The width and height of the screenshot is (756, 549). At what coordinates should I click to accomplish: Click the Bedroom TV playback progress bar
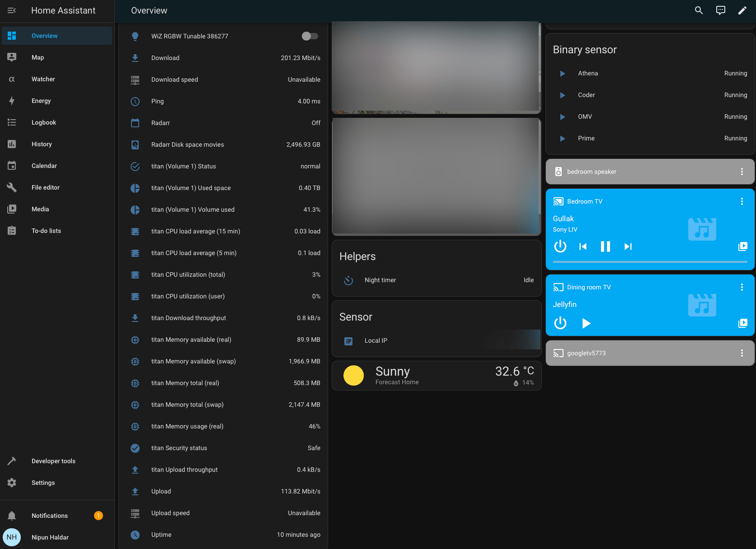[650, 261]
